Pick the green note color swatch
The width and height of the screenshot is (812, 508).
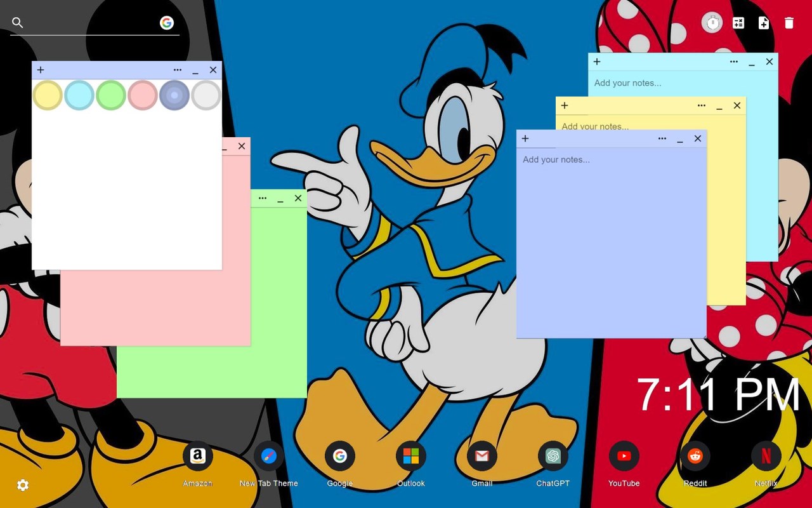(x=111, y=95)
